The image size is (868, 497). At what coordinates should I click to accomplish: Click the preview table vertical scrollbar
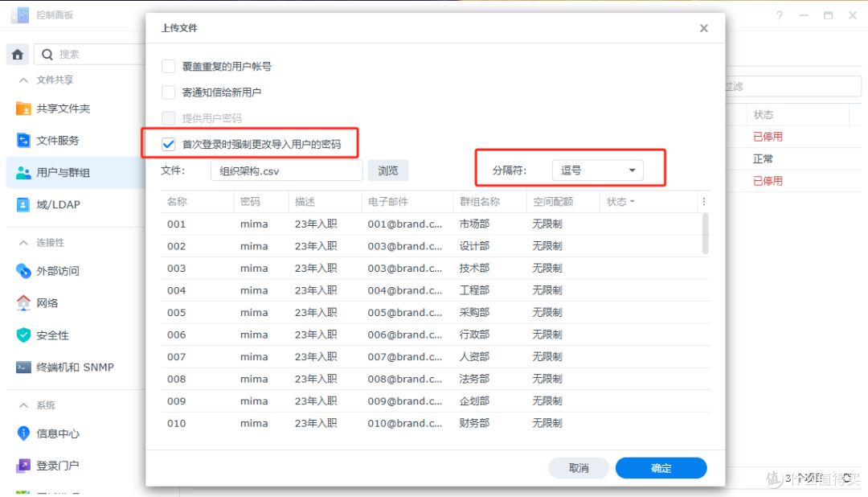706,234
